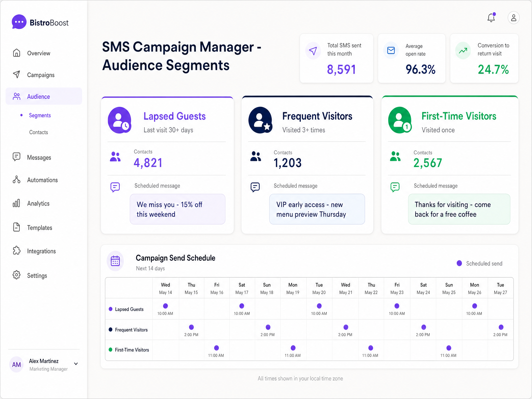532x399 pixels.
Task: Select Lapsed Guests send on Sat May 17
Action: point(242,306)
